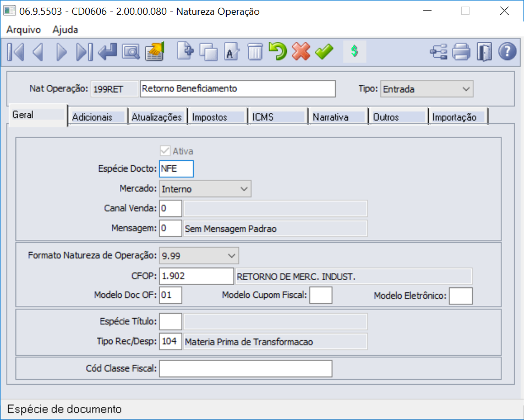The height and width of the screenshot is (420, 524).
Task: Open the Arquivo menu
Action: pyautogui.click(x=24, y=30)
